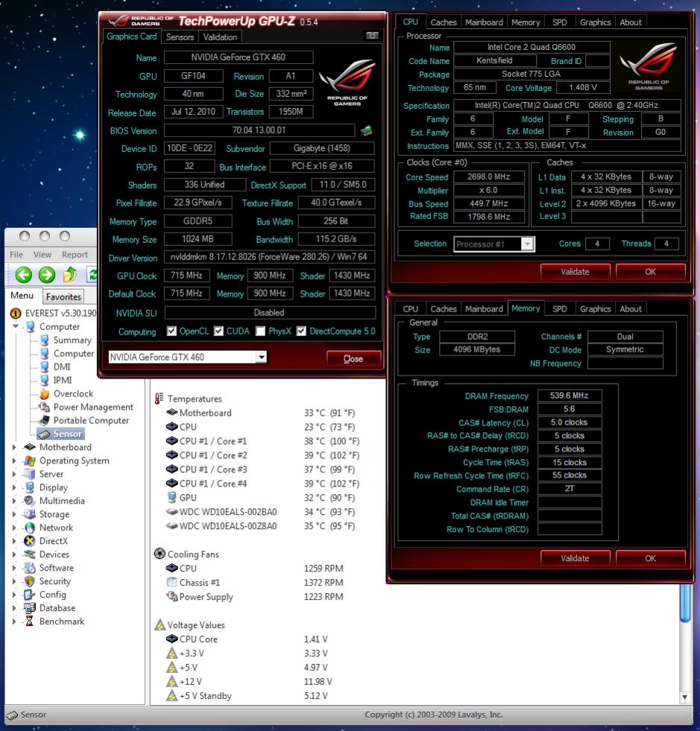This screenshot has width=700, height=731.
Task: Click the green Forward arrow in EVEREST
Action: 47,275
